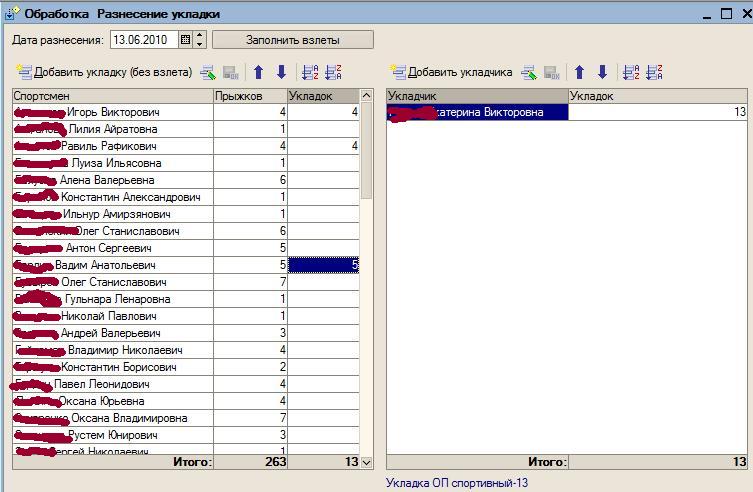753x492 pixels.
Task: Select row Оксана Юрьевна
Action: click(186, 401)
